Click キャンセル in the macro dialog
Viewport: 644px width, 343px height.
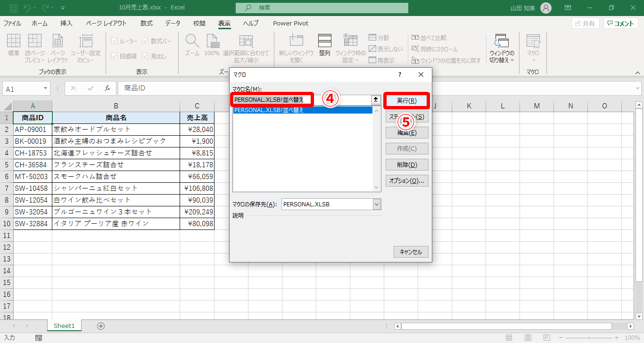tap(411, 252)
